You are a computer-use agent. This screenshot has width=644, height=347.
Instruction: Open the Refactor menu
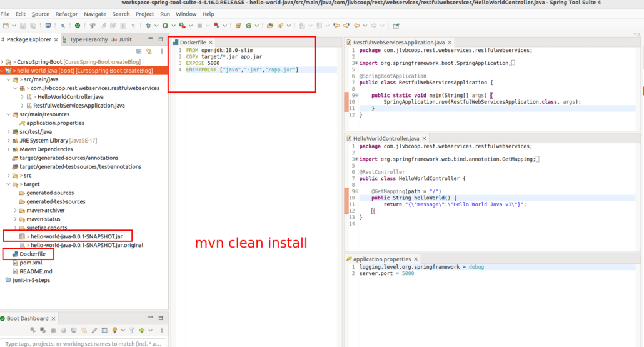(66, 14)
